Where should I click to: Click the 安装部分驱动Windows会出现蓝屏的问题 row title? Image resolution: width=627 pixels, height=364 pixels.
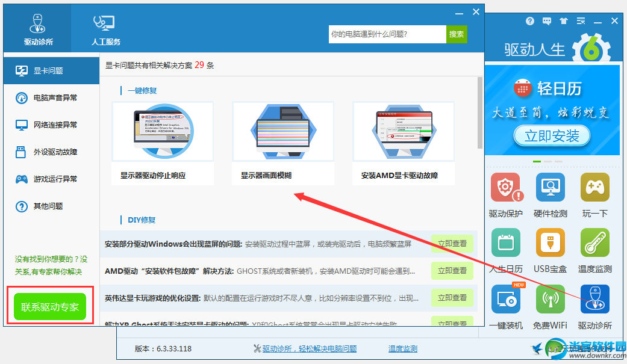tap(173, 244)
